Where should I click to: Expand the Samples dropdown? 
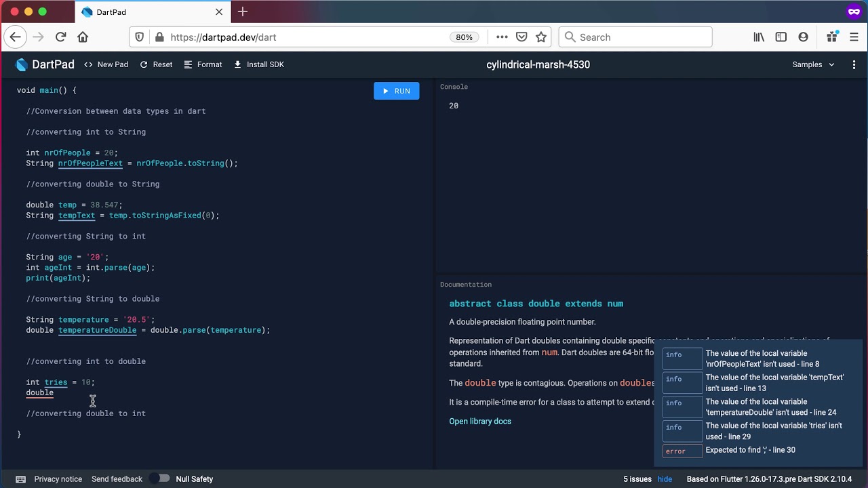(813, 64)
